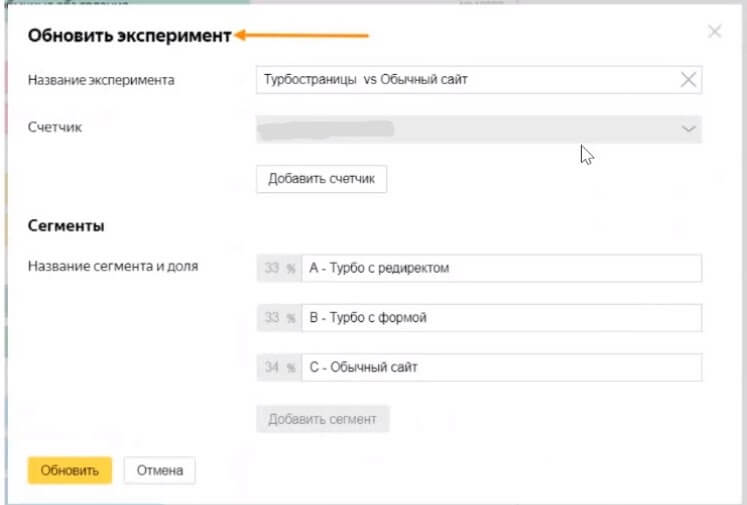Click the Сегменты section heading
This screenshot has height=505, width=747.
point(66,227)
